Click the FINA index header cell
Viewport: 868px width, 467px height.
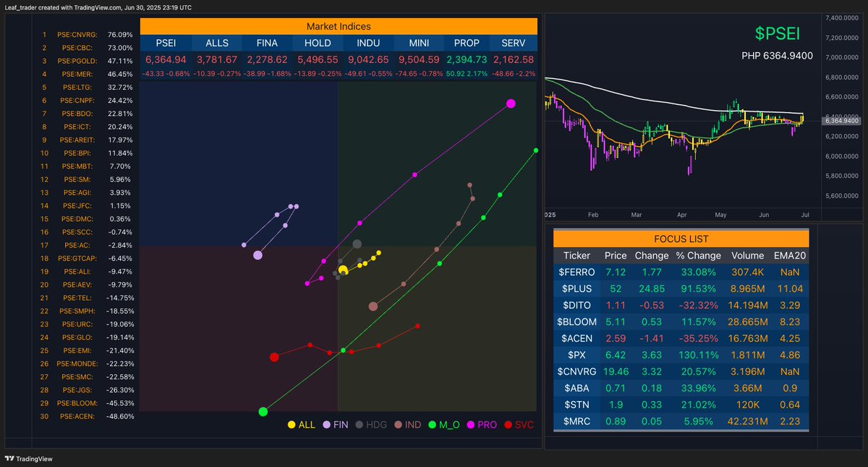[x=267, y=43]
